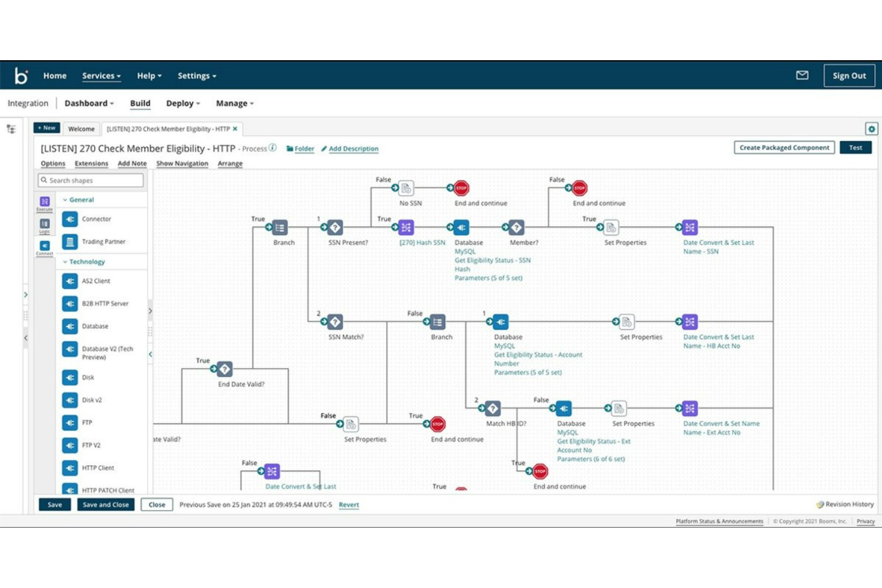
Task: Switch to the Welcome tab
Action: 82,129
